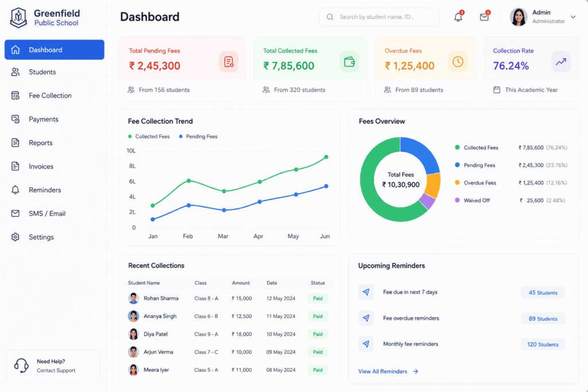The width and height of the screenshot is (588, 392).
Task: Click the Admin profile photo
Action: [x=519, y=17]
